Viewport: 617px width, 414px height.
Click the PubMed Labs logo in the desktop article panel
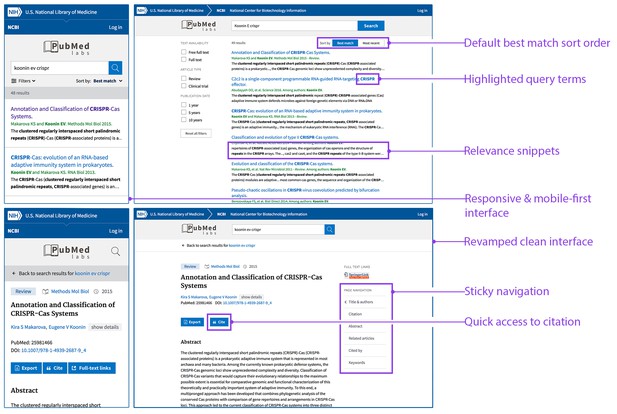(199, 229)
